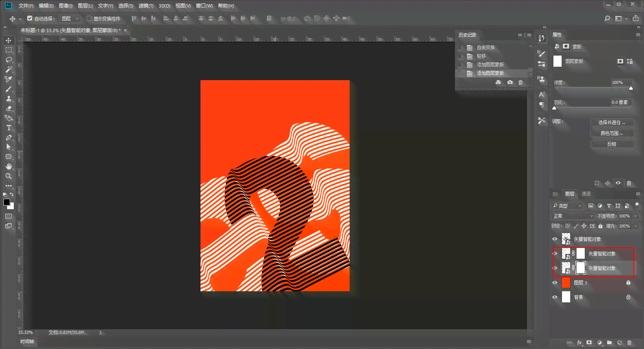
Task: Open the 文件(F) menu
Action: [x=26, y=6]
